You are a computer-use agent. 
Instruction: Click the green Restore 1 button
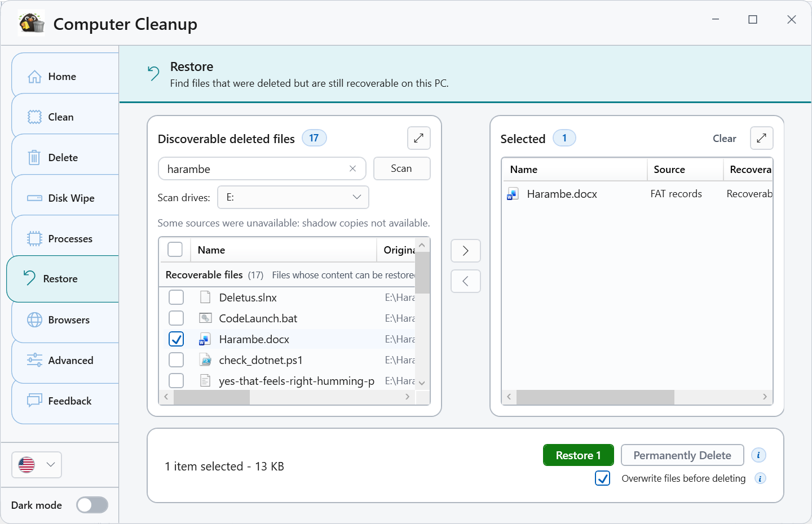pyautogui.click(x=579, y=455)
